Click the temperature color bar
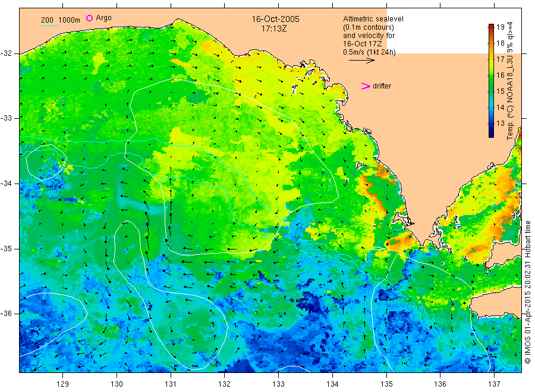The height and width of the screenshot is (392, 535). point(491,81)
